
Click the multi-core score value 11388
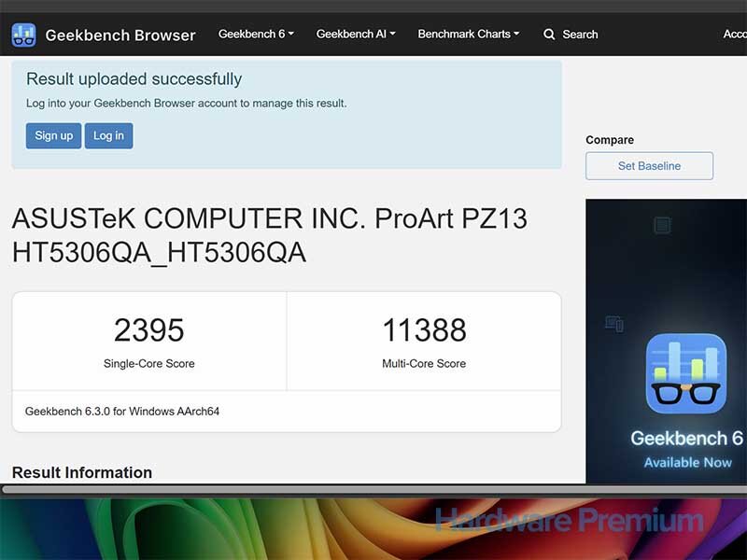pos(424,330)
